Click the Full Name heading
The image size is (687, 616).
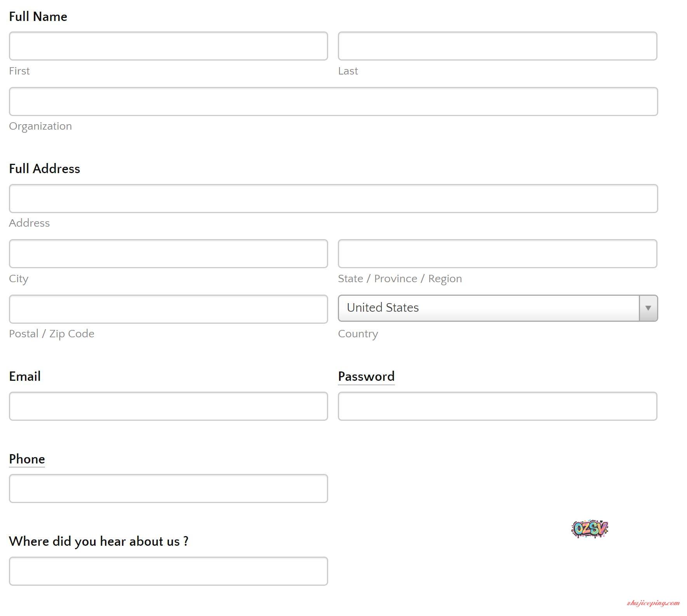(x=38, y=17)
